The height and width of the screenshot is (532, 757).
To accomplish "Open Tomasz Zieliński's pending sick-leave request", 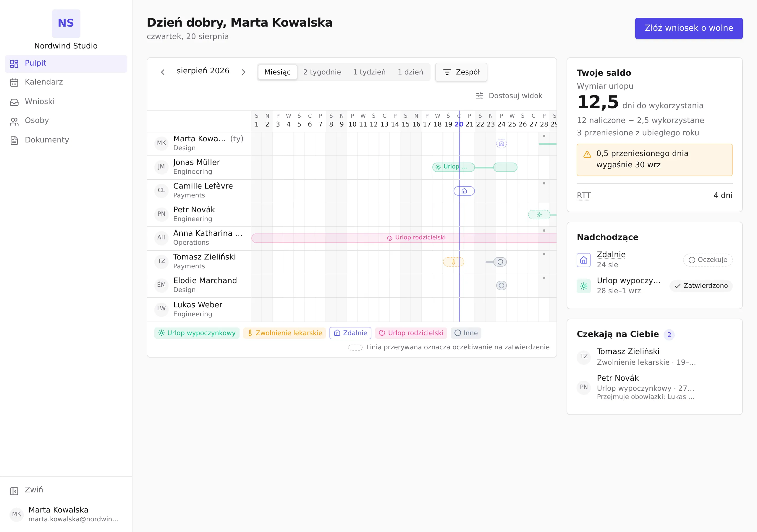I will (x=654, y=357).
